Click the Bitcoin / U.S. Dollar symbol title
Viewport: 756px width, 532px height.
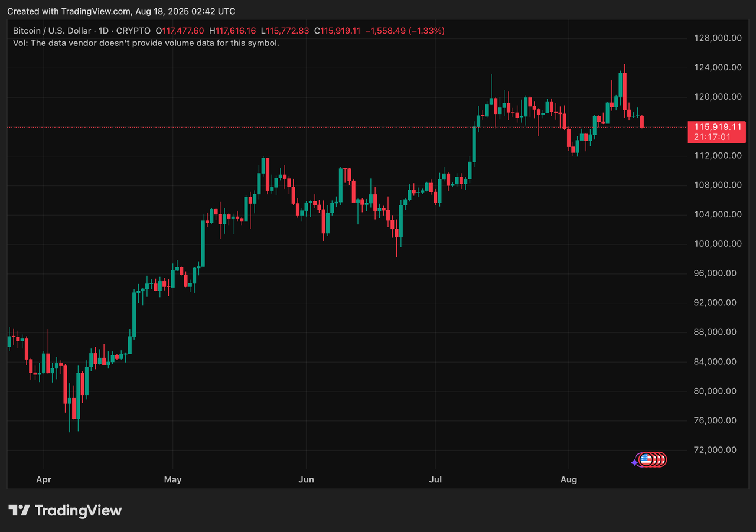click(x=52, y=31)
